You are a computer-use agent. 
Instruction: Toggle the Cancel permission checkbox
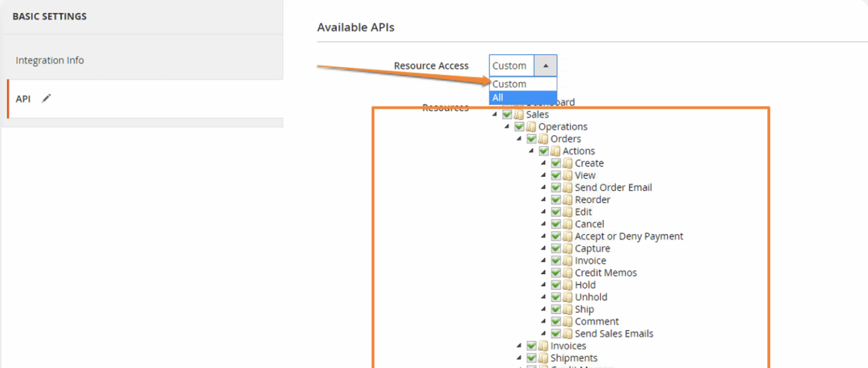pos(556,224)
